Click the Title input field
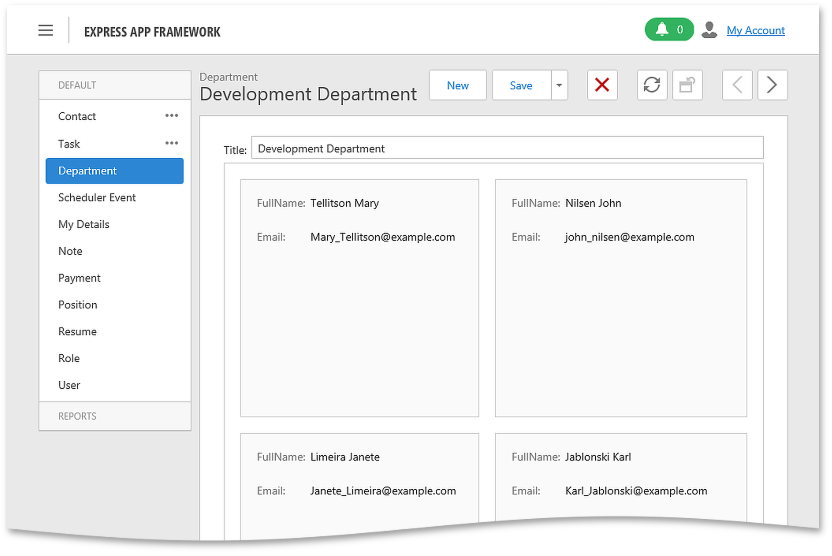 tap(506, 148)
